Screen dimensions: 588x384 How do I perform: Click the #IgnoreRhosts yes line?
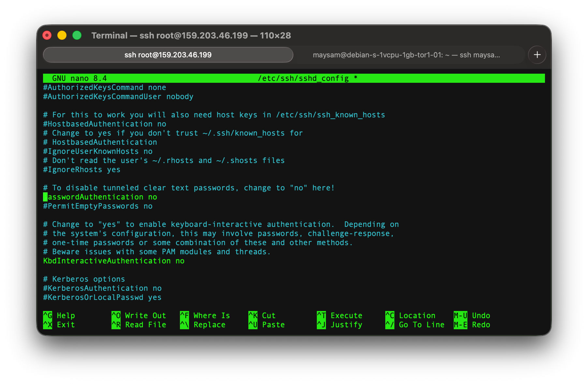(82, 170)
